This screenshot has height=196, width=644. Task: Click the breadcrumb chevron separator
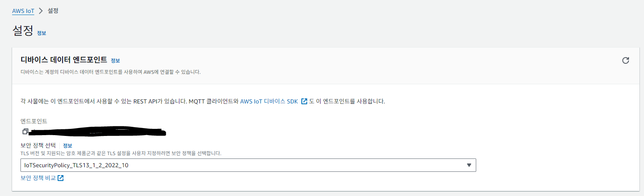(x=41, y=11)
